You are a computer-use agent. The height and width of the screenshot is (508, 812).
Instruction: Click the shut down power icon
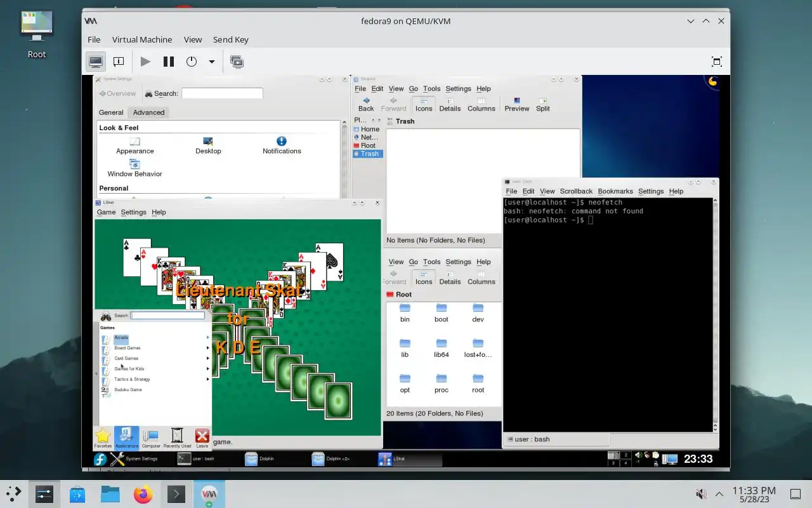coord(192,62)
